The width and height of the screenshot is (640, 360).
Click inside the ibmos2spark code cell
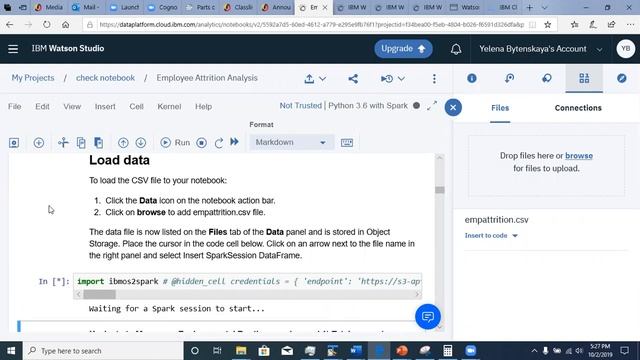pos(248,281)
